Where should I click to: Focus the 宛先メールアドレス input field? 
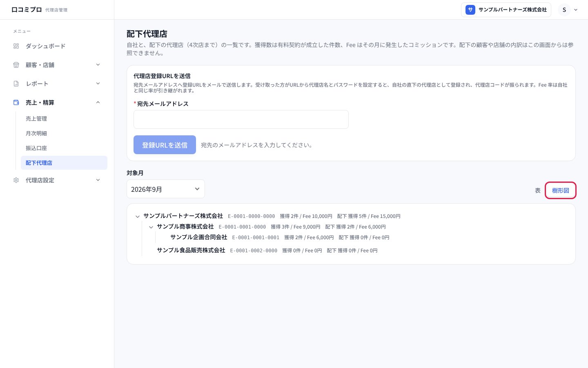click(241, 119)
